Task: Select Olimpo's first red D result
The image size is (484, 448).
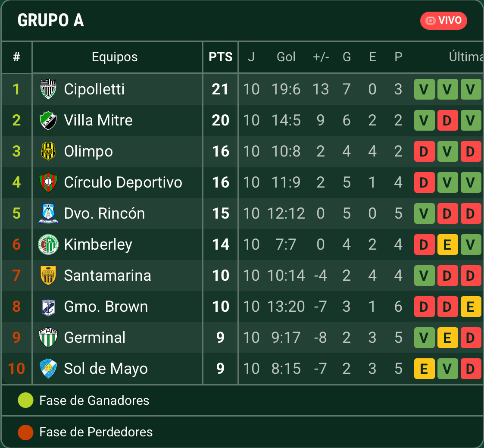Action: point(424,151)
